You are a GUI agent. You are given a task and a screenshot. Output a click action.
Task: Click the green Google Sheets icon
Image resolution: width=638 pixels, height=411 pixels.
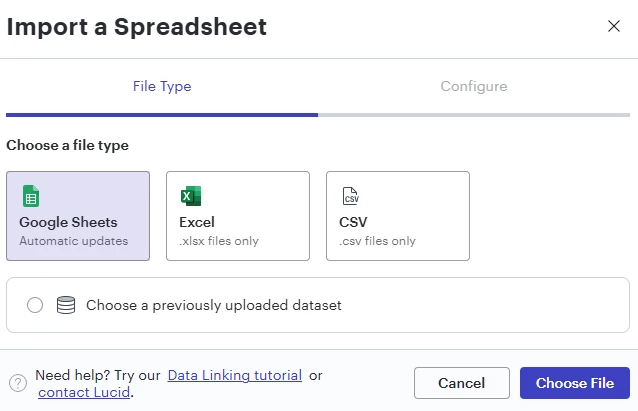31,196
